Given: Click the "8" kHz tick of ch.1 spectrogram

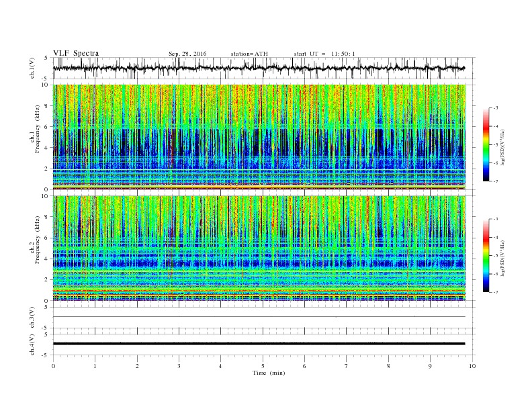Looking at the screenshot, I should pos(47,106).
